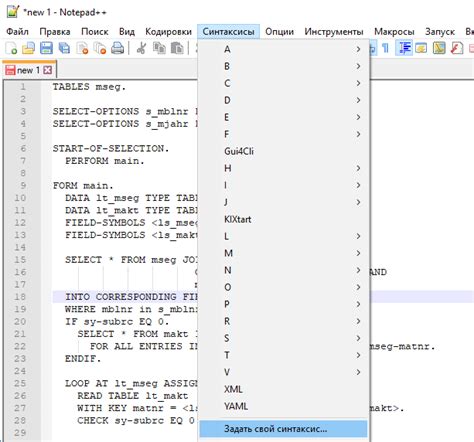
Task: Close the new 1 tab with its X
Action: tap(48, 70)
